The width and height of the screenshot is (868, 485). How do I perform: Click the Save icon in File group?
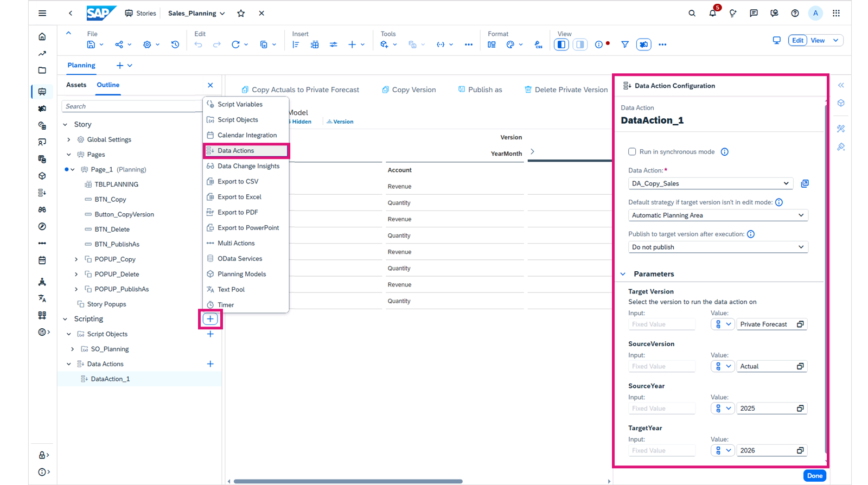coord(91,44)
